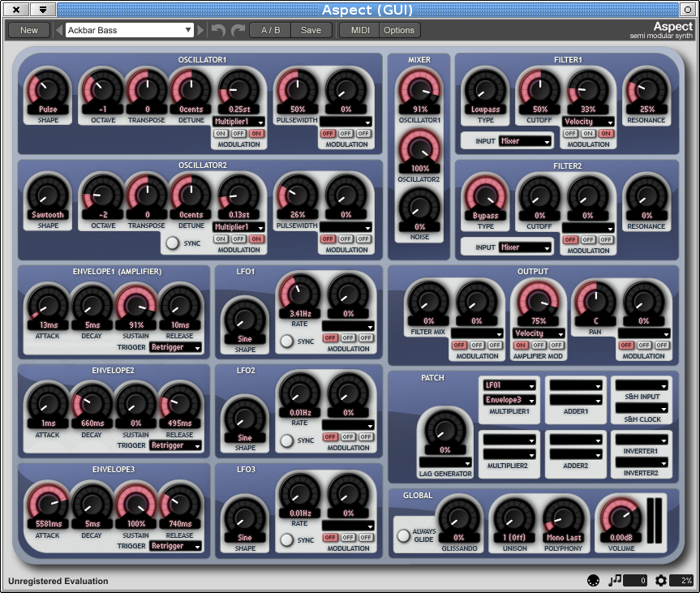Screen dimensions: 700x593
Task: Open Filter2 INPUT Mixer dropdown
Action: tap(525, 247)
